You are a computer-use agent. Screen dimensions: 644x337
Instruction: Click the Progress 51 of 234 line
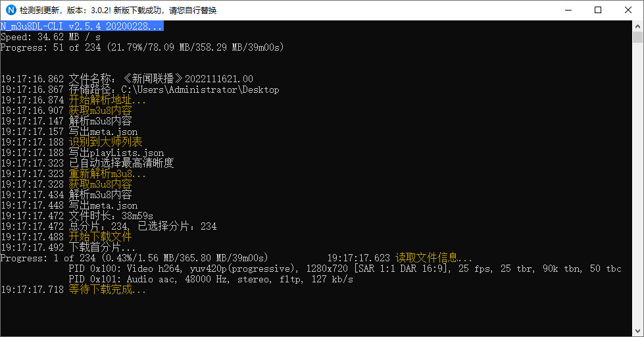click(x=142, y=47)
